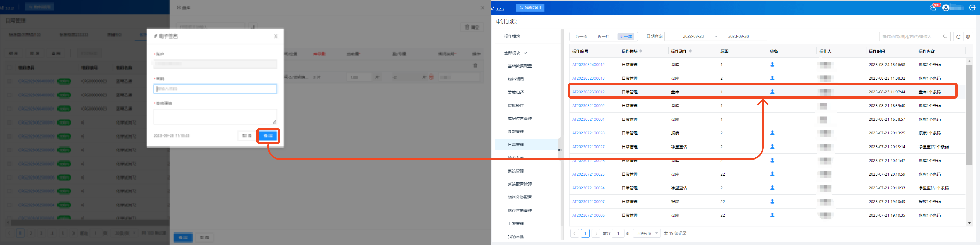Select 物料领用 in module sidebar
Screen dimensions: 980x245
(x=516, y=79)
